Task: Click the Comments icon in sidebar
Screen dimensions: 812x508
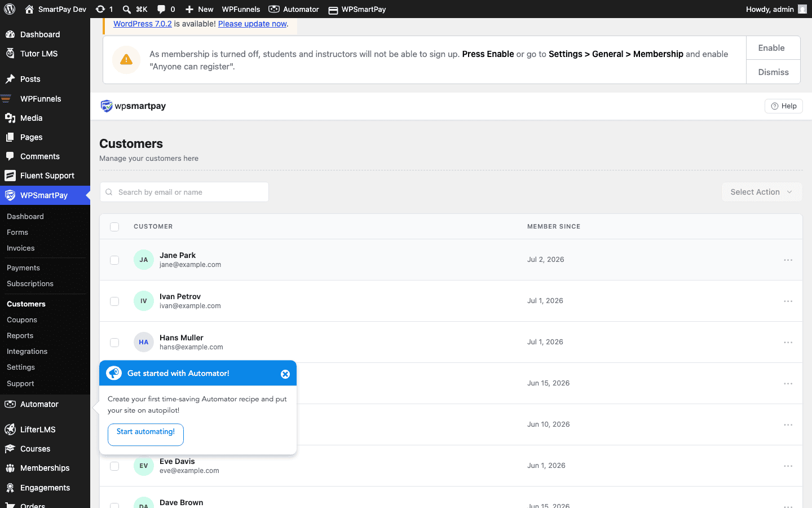Action: pos(10,156)
